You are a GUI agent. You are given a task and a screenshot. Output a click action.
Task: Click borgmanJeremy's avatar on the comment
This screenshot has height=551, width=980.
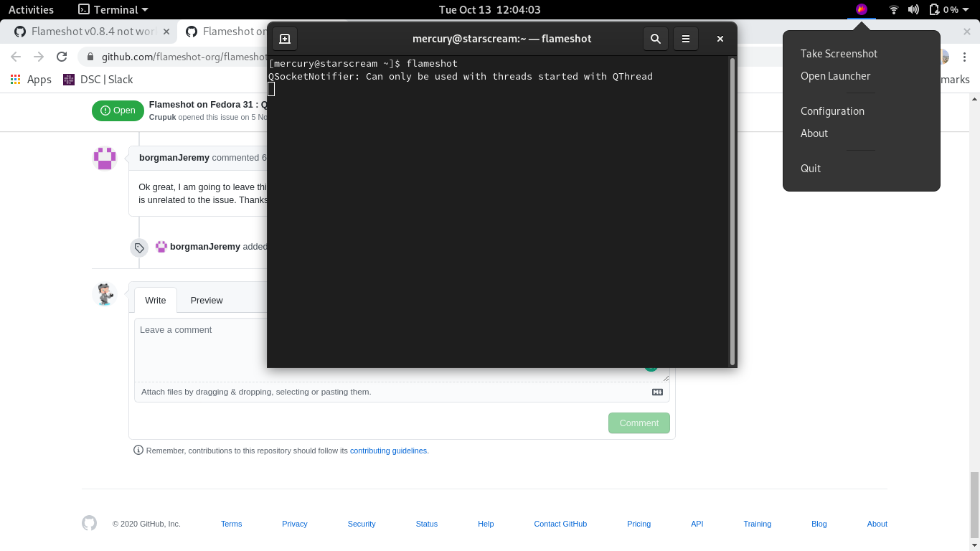[105, 158]
